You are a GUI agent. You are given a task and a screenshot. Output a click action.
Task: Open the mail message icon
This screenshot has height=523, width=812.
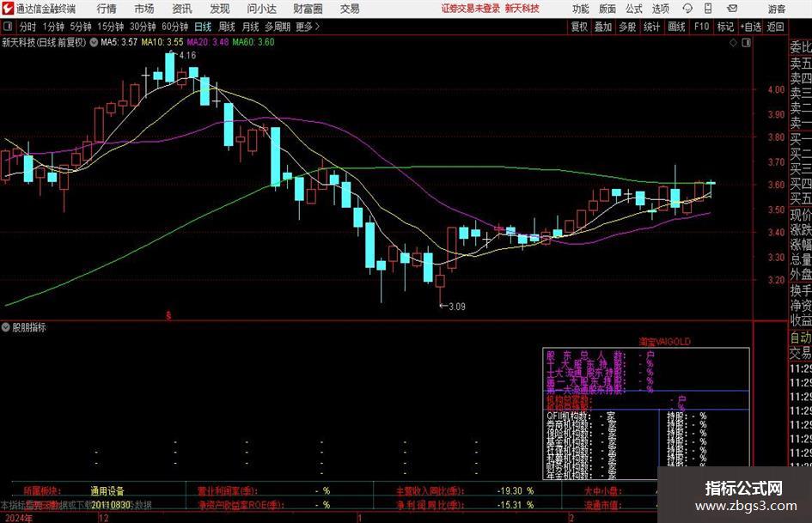coord(732,9)
